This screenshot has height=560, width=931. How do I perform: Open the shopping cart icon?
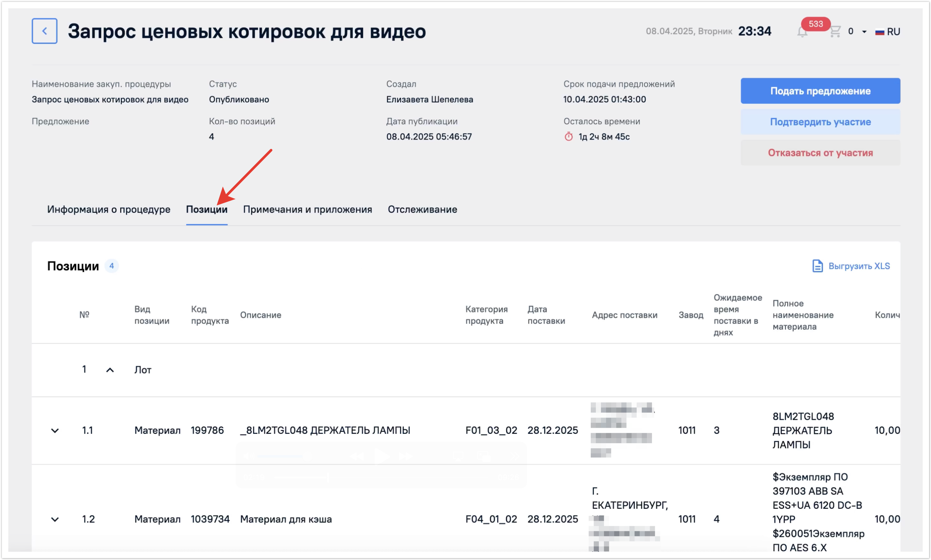(x=835, y=31)
